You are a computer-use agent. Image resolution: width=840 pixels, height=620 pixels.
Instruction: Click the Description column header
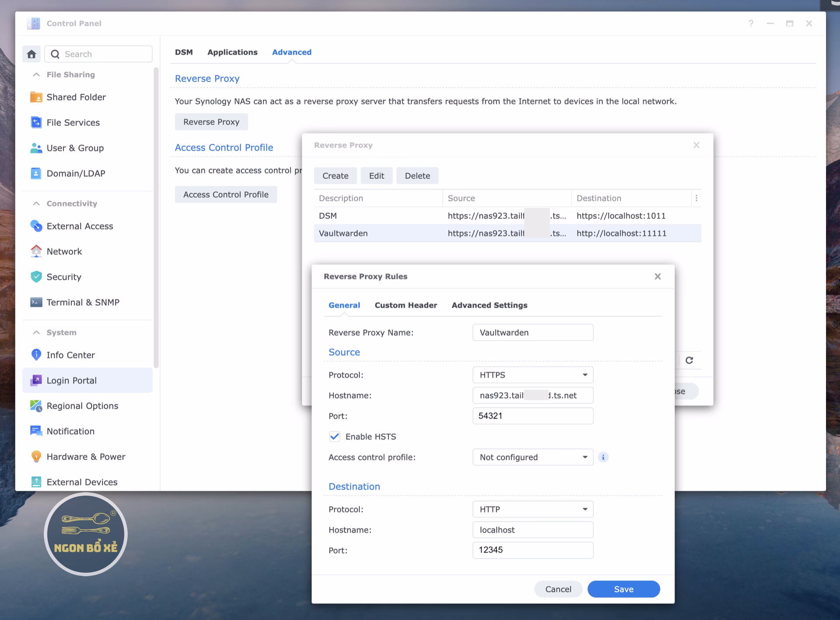pos(378,198)
